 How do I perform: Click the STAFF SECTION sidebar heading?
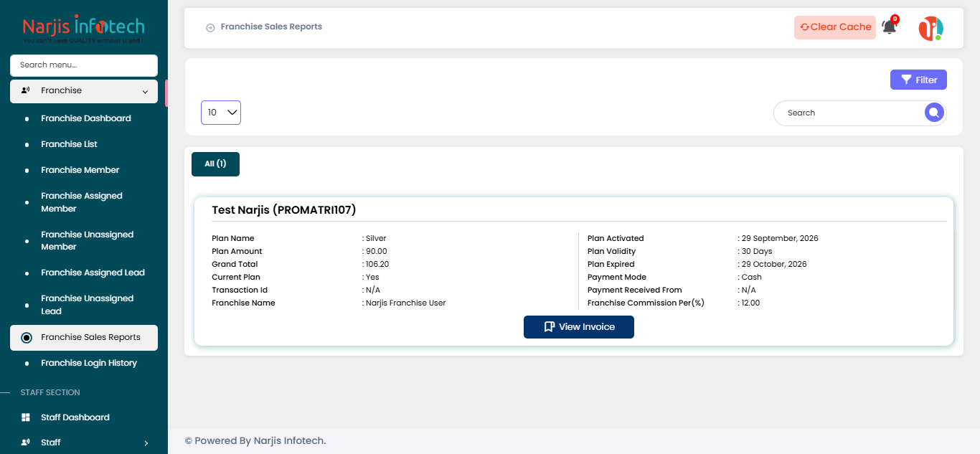pos(50,392)
